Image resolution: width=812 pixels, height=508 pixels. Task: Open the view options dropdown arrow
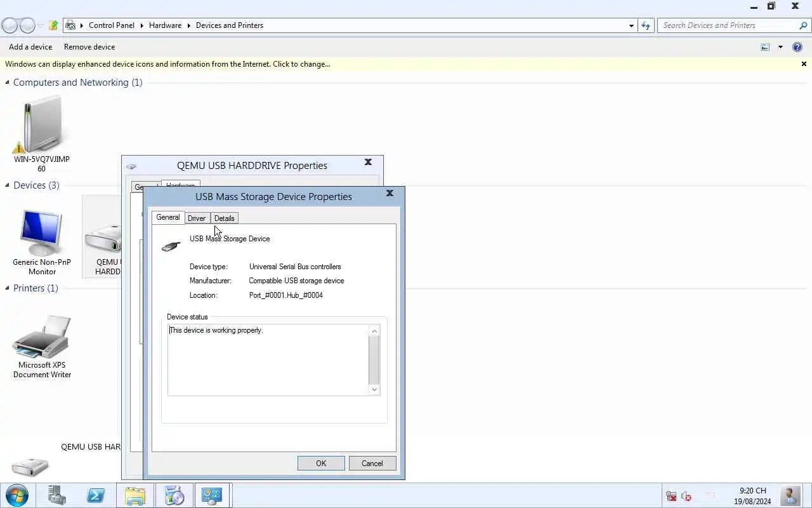coord(780,47)
